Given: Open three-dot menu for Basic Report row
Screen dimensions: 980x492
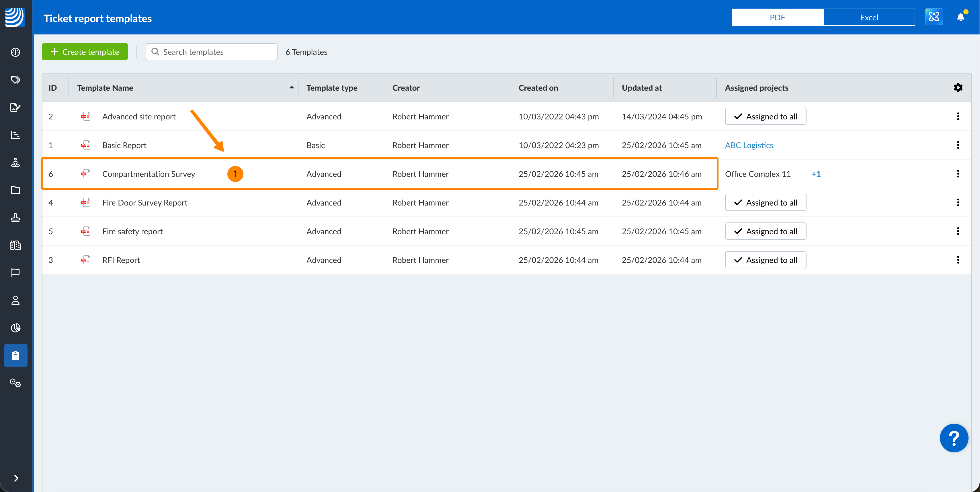Looking at the screenshot, I should click(958, 145).
